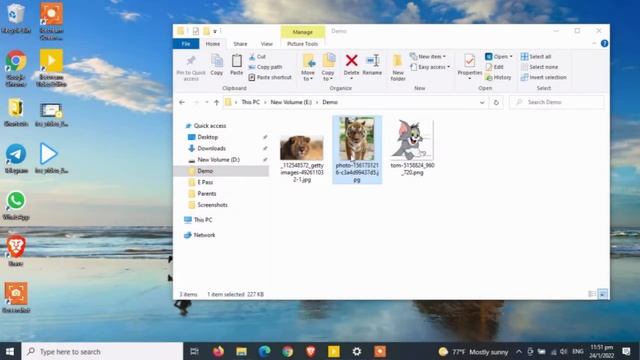Image resolution: width=640 pixels, height=360 pixels.
Task: Click Select none
Action: tap(539, 67)
